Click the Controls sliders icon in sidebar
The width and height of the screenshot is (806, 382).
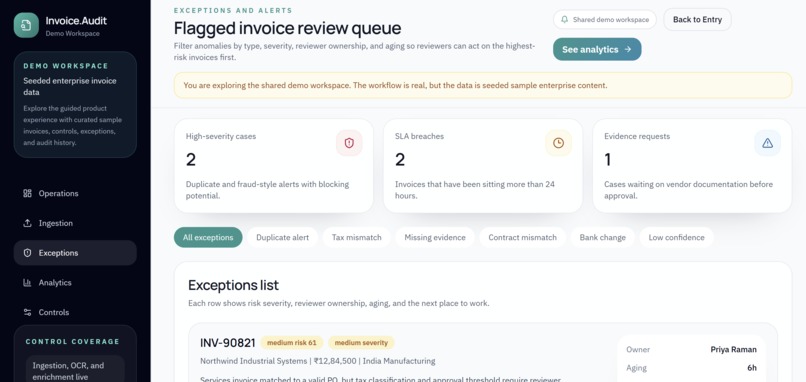pyautogui.click(x=27, y=312)
